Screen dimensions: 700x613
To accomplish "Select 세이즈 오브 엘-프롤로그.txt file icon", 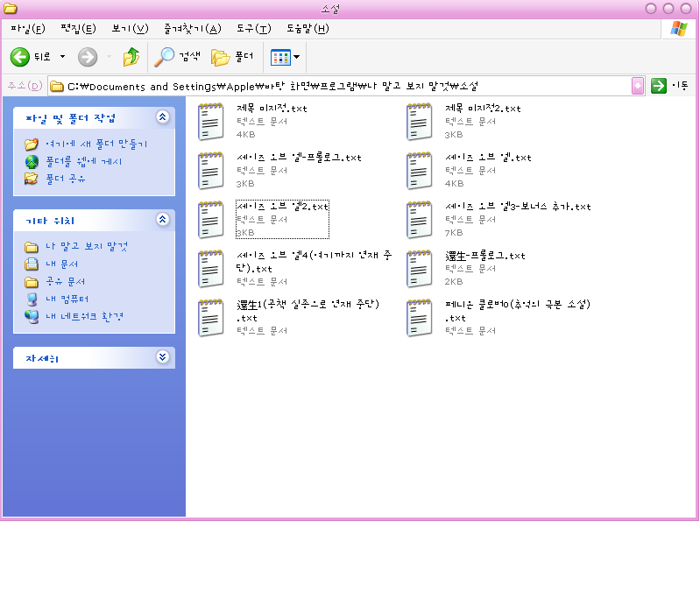I will click(211, 171).
